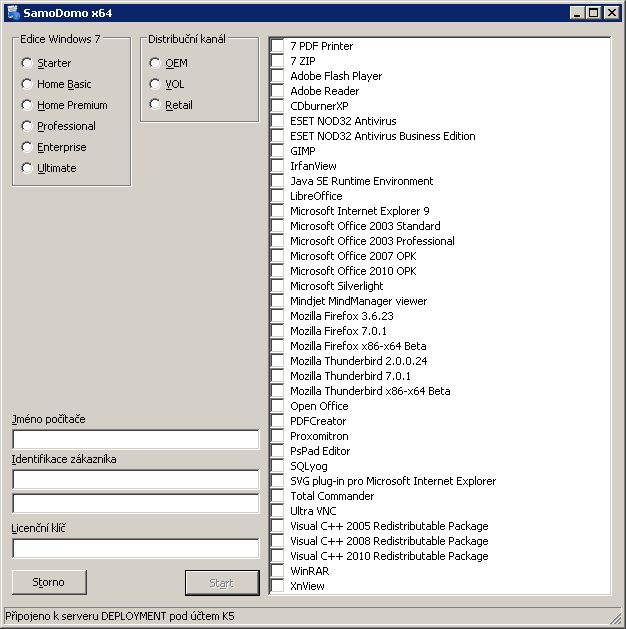The image size is (626, 629).
Task: Tick Adobe Flash Player checkbox
Action: 277,76
